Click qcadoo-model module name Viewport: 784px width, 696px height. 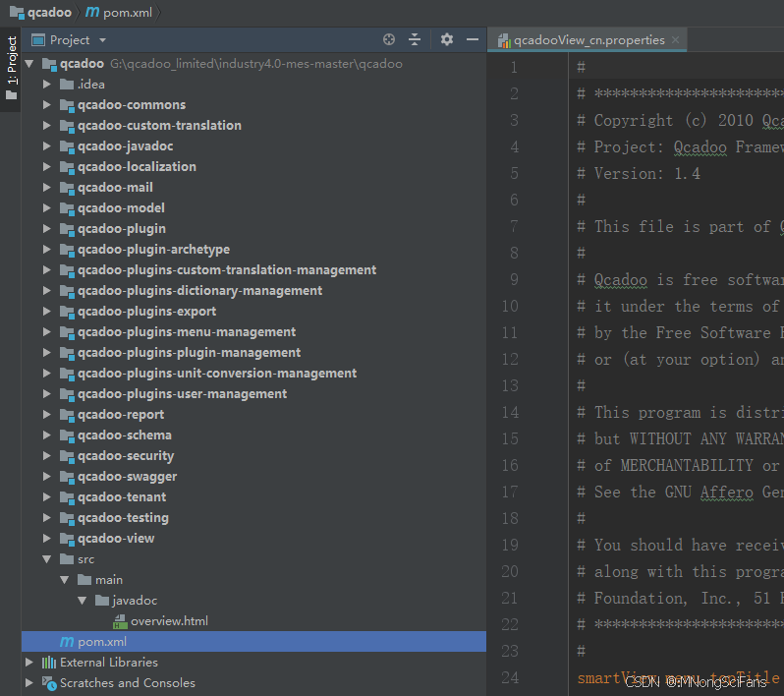[x=121, y=207]
